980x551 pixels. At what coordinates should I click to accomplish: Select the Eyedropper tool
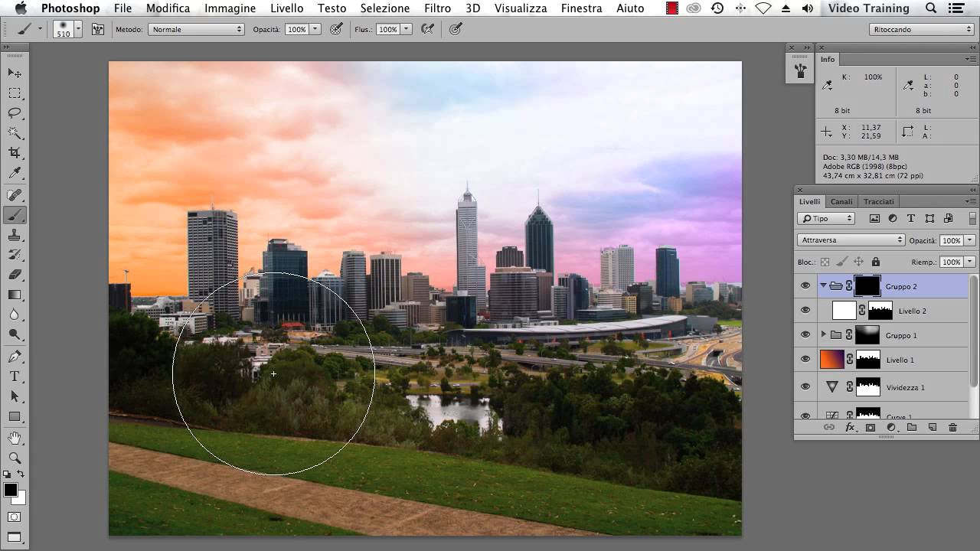(15, 174)
